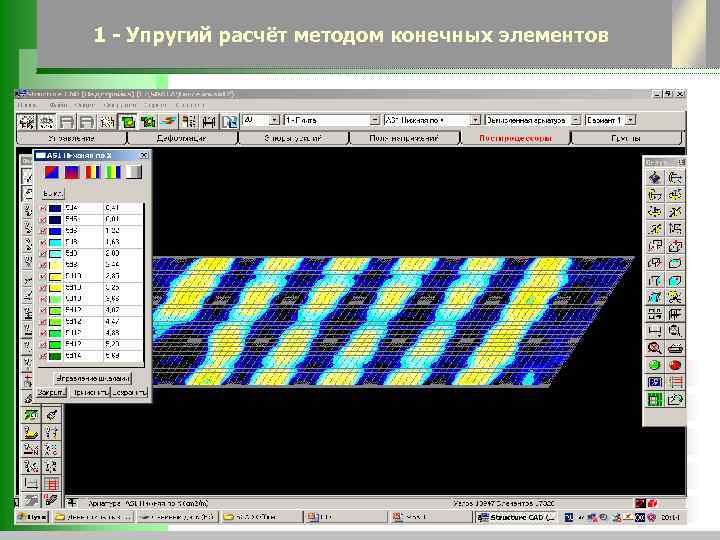Pick the blue-purple gradient palette swatch
The height and width of the screenshot is (540, 720).
click(x=72, y=172)
